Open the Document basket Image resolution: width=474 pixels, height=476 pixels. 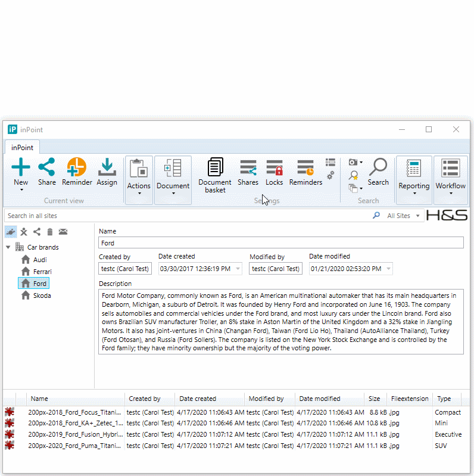[x=215, y=175]
